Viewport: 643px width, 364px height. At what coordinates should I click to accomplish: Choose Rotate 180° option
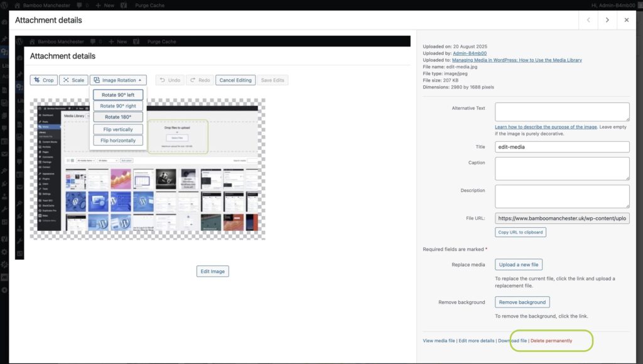click(x=118, y=117)
